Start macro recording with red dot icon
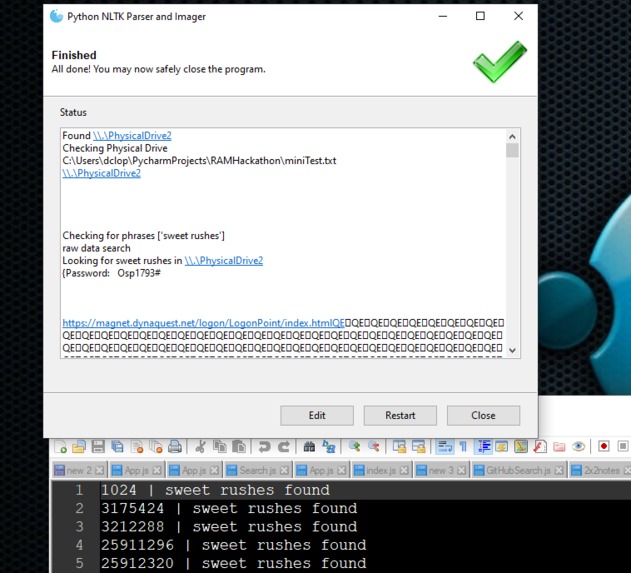 click(604, 446)
